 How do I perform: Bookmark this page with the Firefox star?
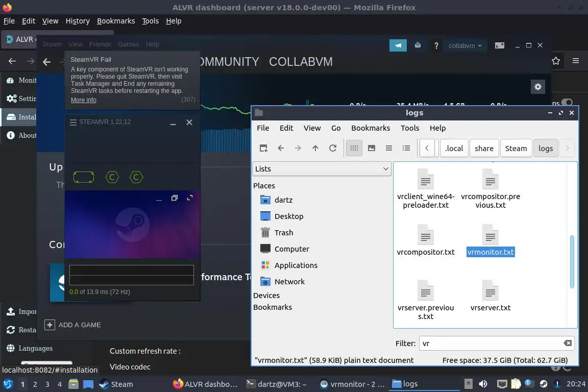(x=556, y=61)
